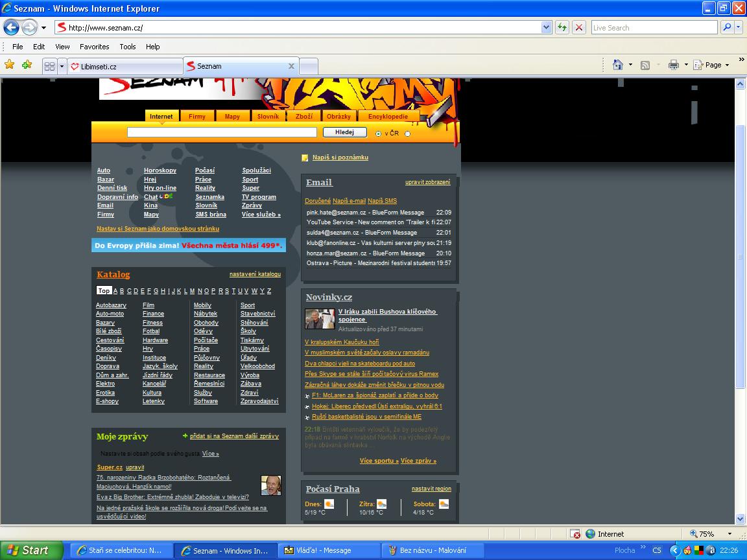Open the Favorites menu
This screenshot has width=747, height=560.
[94, 47]
